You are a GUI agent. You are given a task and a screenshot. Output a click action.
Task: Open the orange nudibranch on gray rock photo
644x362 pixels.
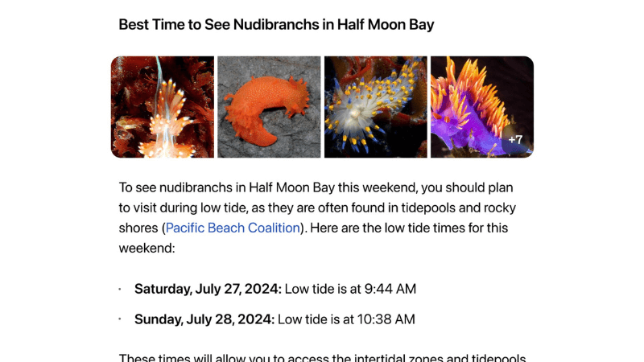269,107
